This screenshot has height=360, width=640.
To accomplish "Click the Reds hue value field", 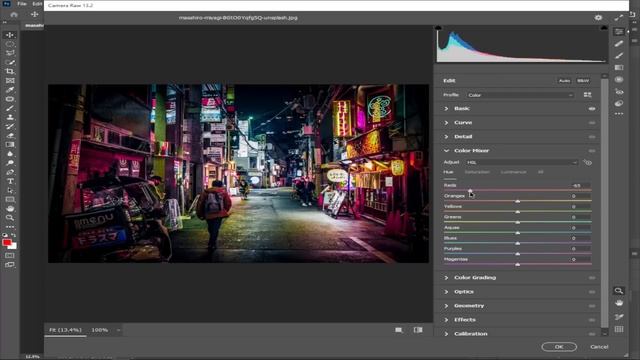I will (x=581, y=185).
